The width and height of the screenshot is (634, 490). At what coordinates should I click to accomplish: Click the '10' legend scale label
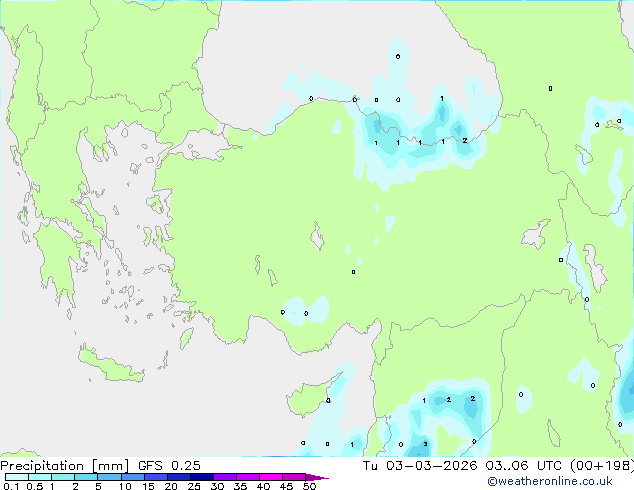click(x=125, y=486)
